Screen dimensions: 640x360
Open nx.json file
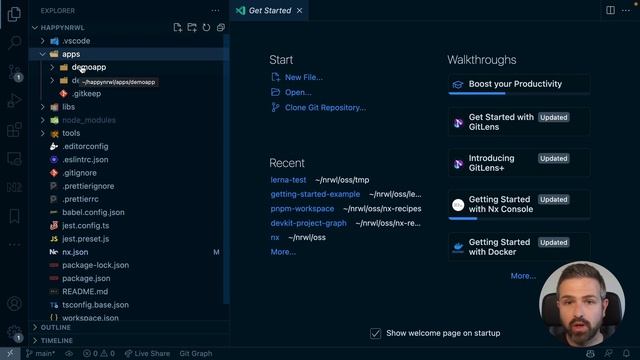click(x=75, y=252)
